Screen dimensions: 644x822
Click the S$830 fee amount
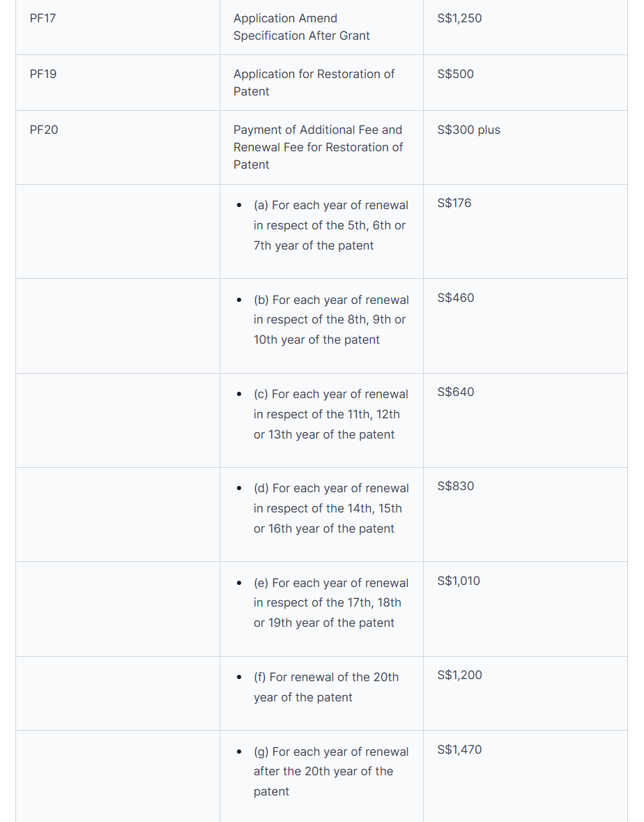(x=455, y=486)
